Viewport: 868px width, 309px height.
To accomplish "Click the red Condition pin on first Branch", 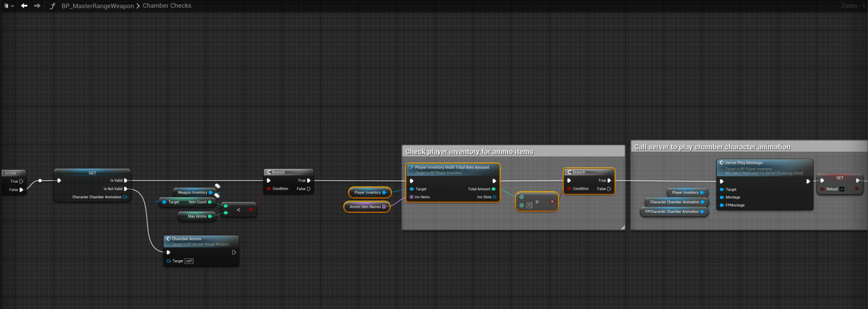I will (269, 189).
